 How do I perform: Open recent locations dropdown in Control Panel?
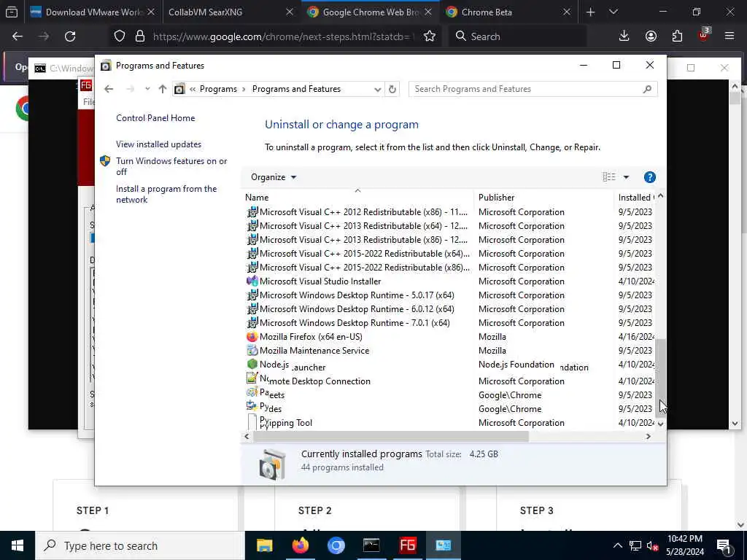point(147,89)
